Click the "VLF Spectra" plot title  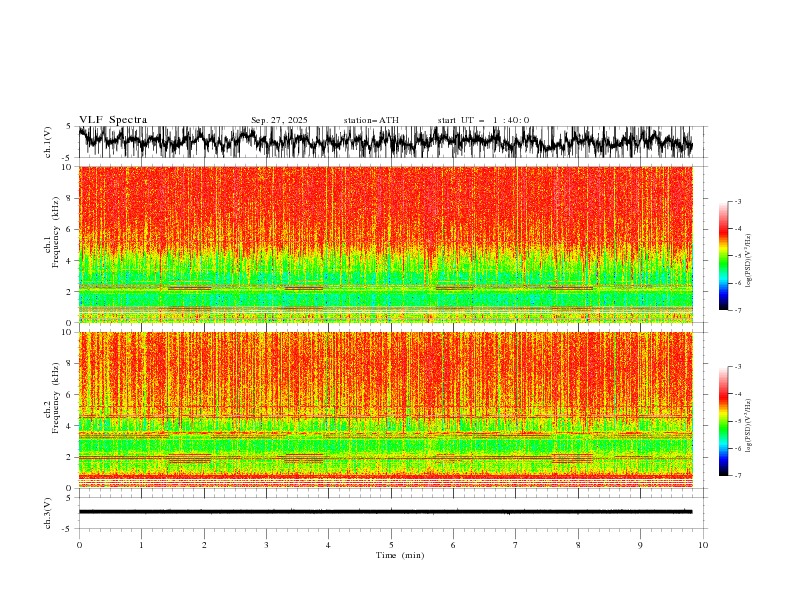click(113, 120)
